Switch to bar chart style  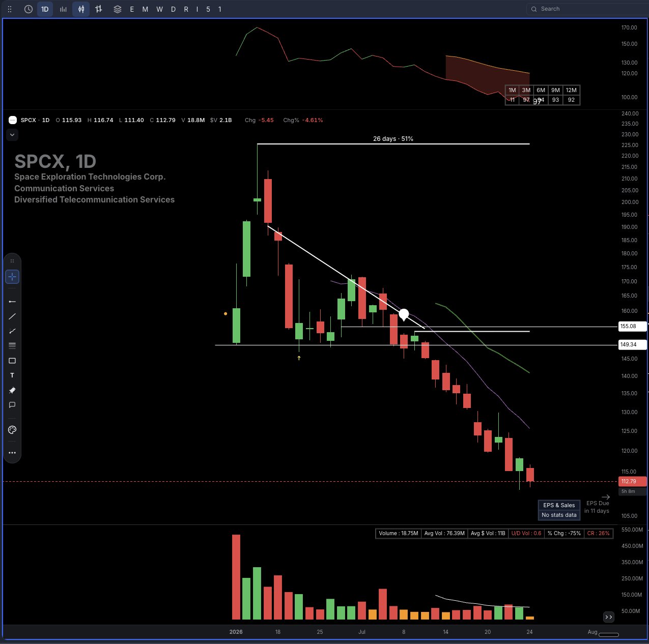click(63, 9)
